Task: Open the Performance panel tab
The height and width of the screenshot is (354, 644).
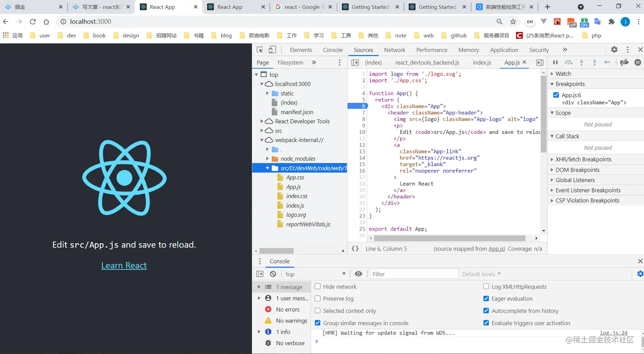Action: click(x=432, y=50)
